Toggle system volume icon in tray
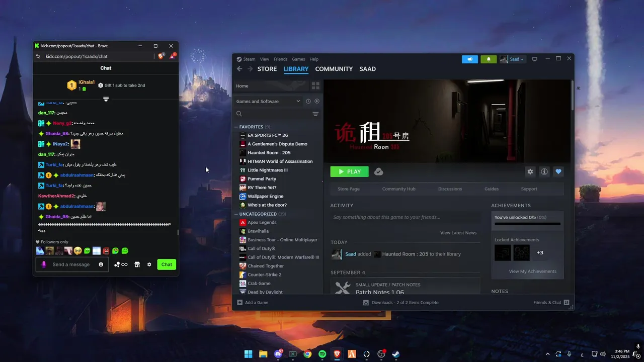Image resolution: width=644 pixels, height=362 pixels. (602, 354)
